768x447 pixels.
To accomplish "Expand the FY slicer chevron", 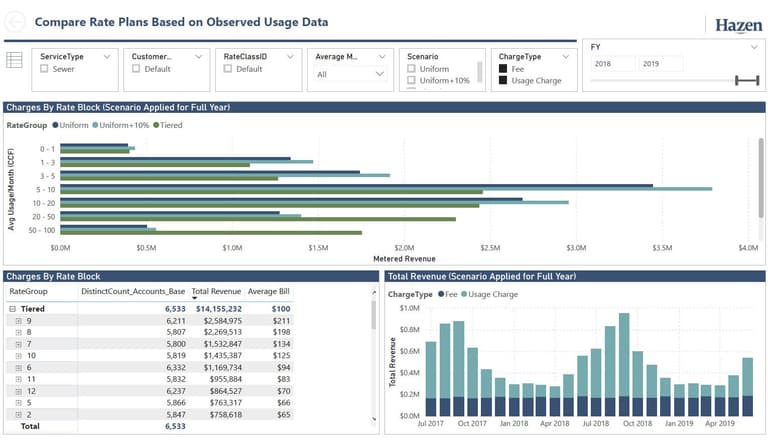I will 753,46.
